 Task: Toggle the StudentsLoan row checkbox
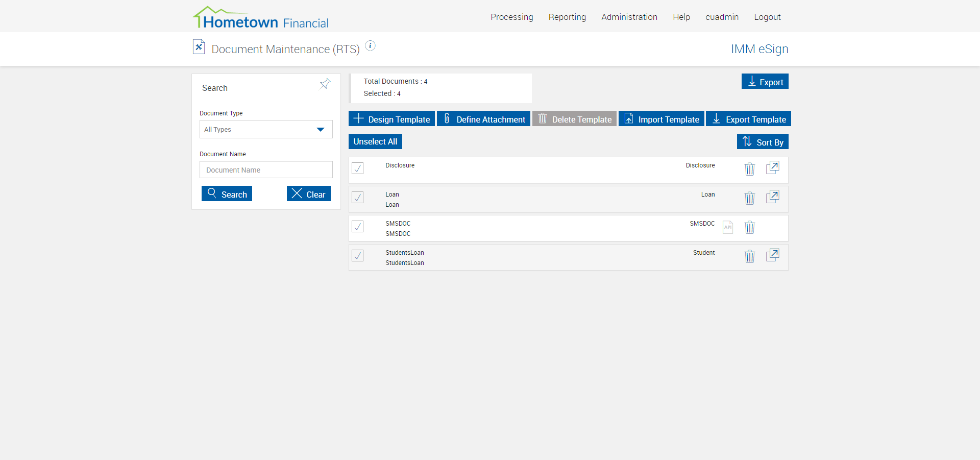(358, 255)
